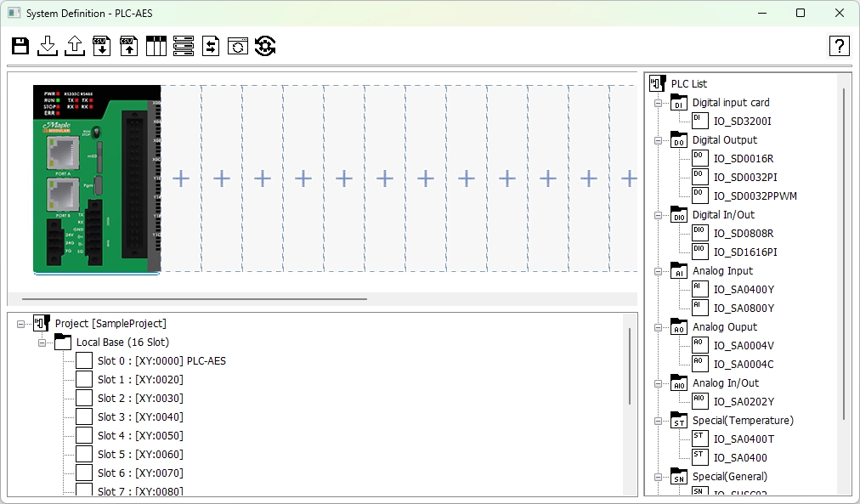Collapse the Digital input card group

[658, 103]
